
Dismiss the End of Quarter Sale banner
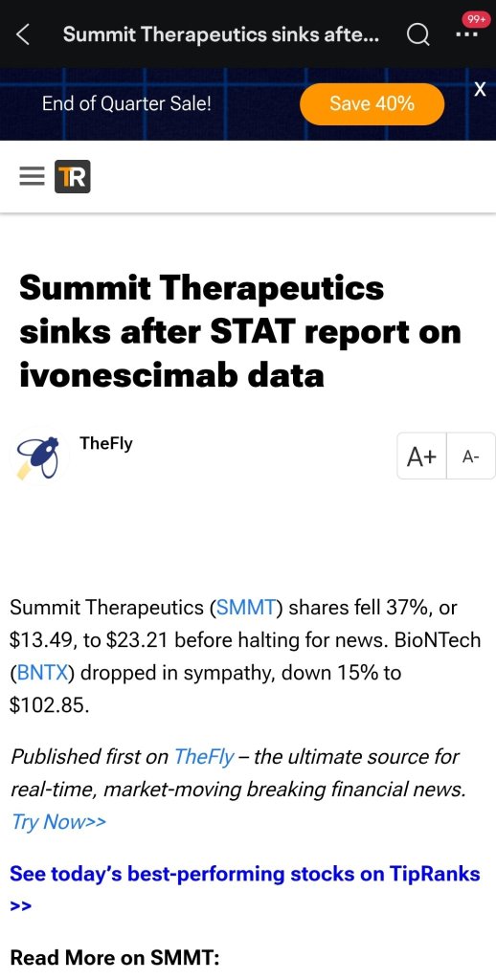click(480, 89)
